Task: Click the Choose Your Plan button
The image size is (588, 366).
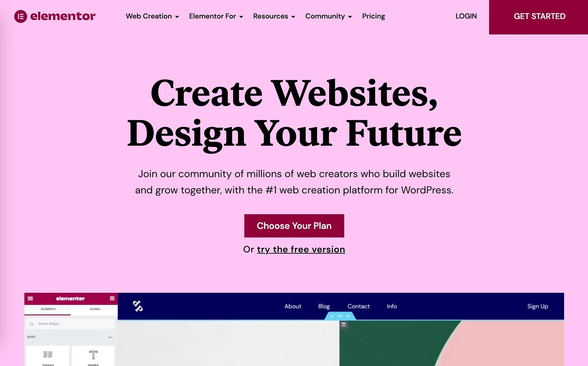Action: [294, 226]
